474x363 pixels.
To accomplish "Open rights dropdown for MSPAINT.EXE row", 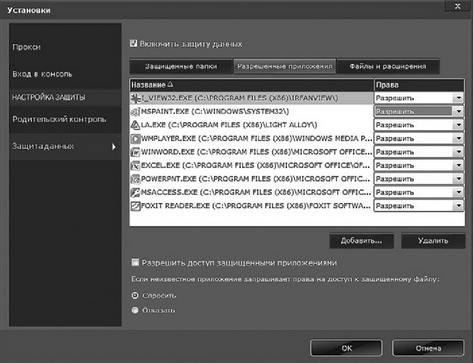I will 459,111.
